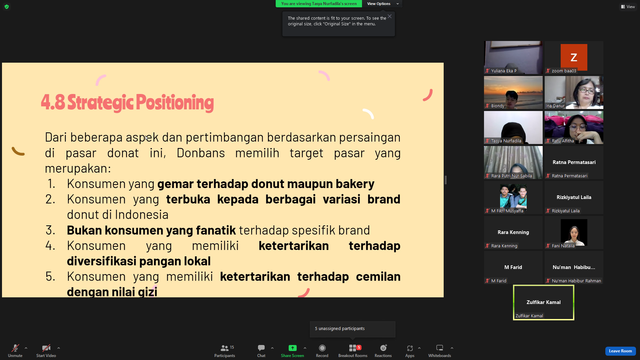Click muted mic icon on M Farid label
This screenshot has height=360, width=640.
tap(487, 281)
